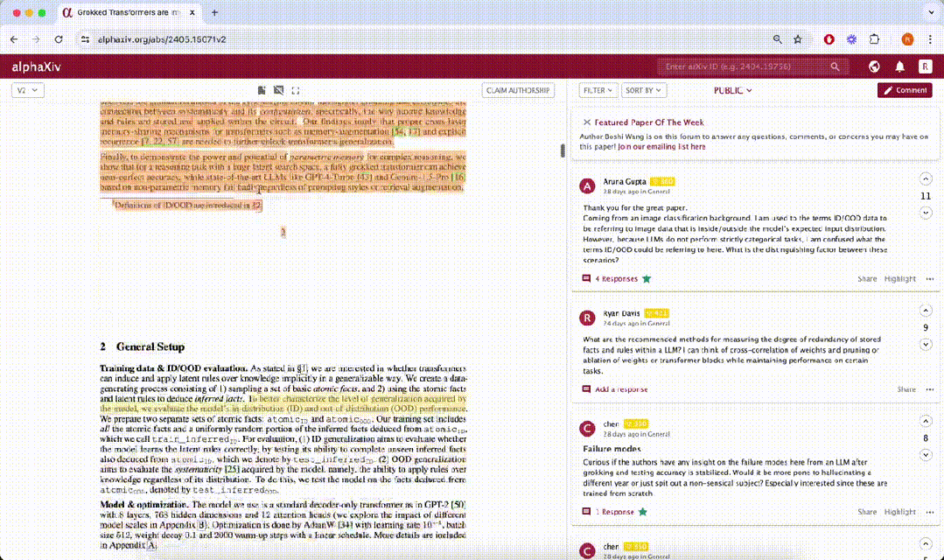Select the Grokked Transformers browser tab

pyautogui.click(x=131, y=13)
